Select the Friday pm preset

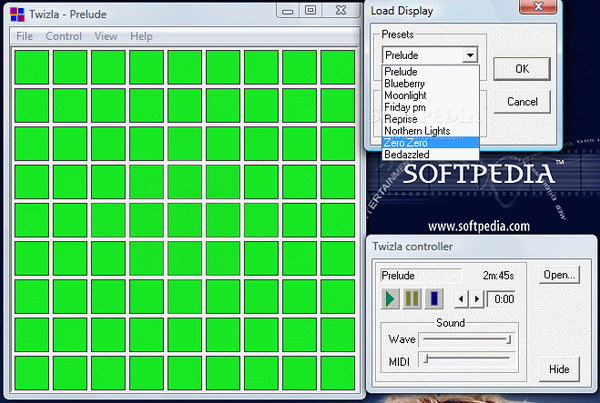[x=430, y=107]
